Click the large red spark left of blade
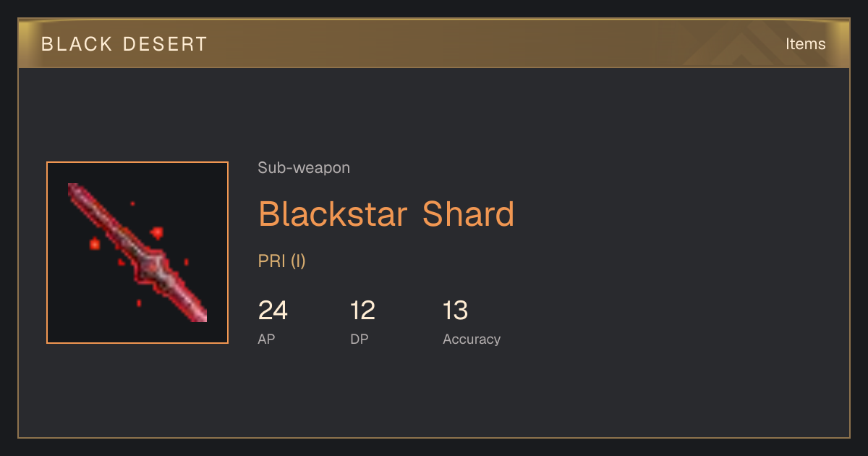Screen dimensions: 868x456 (x=94, y=244)
